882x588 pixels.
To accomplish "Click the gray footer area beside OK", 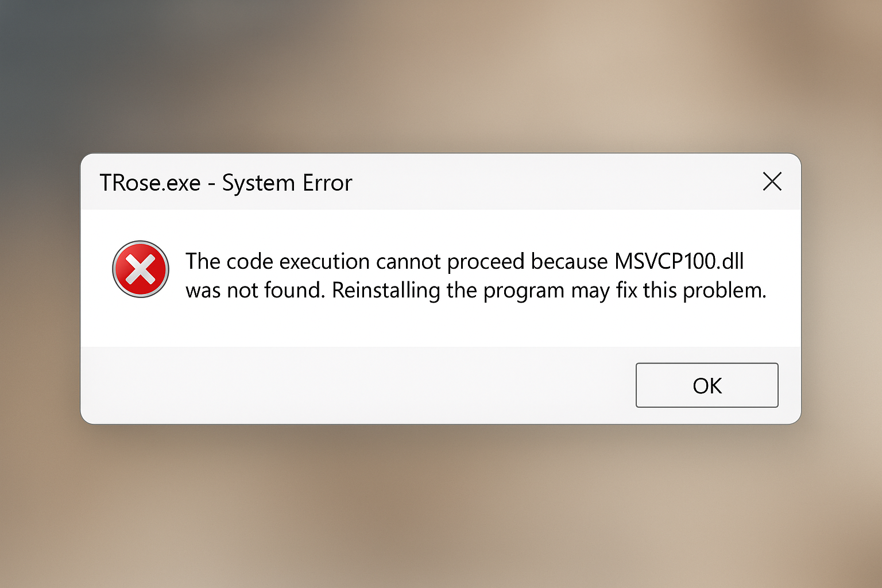I will (356, 385).
